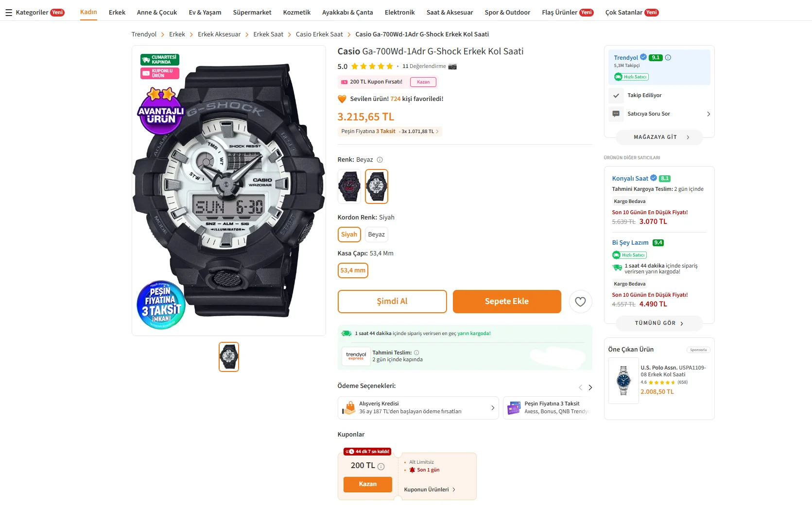
Task: Click the Sepete Ekle button
Action: point(507,302)
